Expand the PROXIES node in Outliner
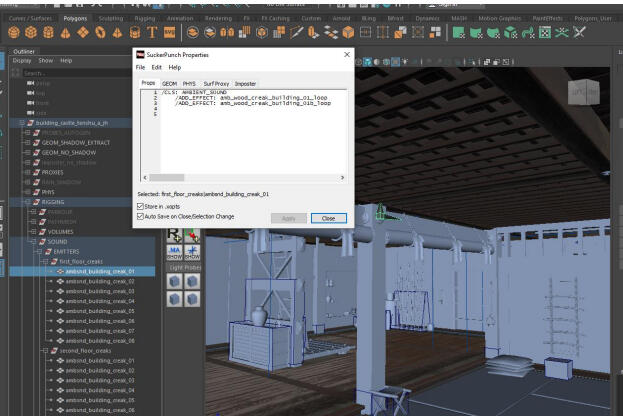623x416 pixels. coord(26,171)
